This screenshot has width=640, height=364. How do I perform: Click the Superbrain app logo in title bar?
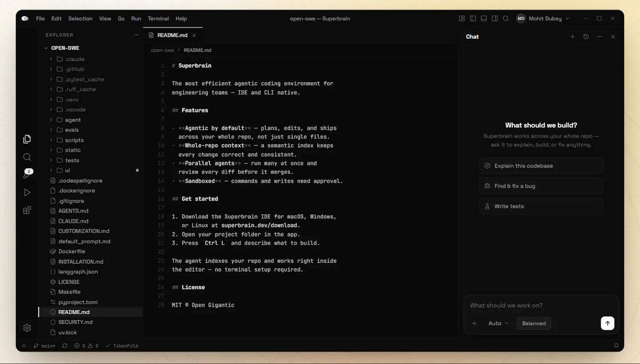(x=25, y=18)
